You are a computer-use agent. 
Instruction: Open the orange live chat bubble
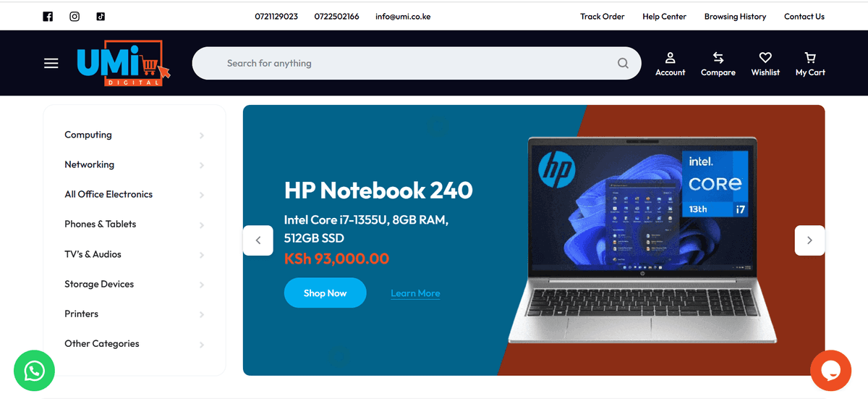[x=830, y=370]
